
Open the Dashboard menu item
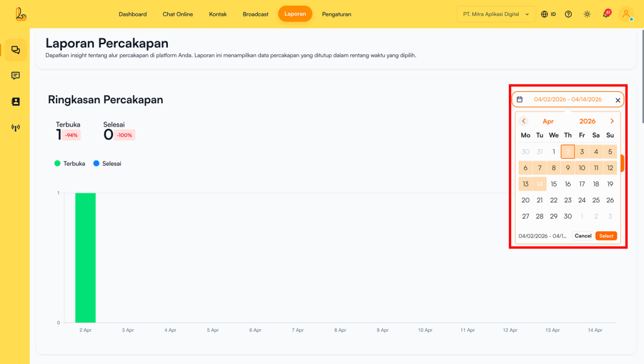[x=133, y=14]
